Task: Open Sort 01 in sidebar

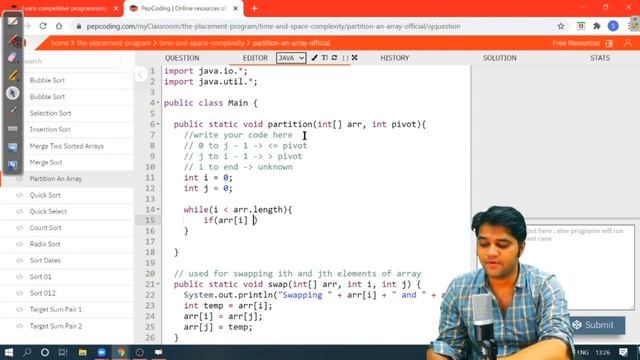Action: pos(40,277)
